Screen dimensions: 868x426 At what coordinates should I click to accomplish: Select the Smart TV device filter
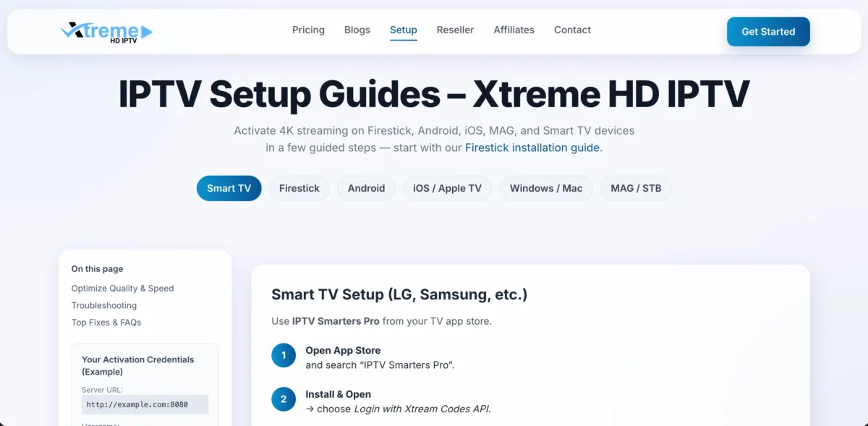229,188
